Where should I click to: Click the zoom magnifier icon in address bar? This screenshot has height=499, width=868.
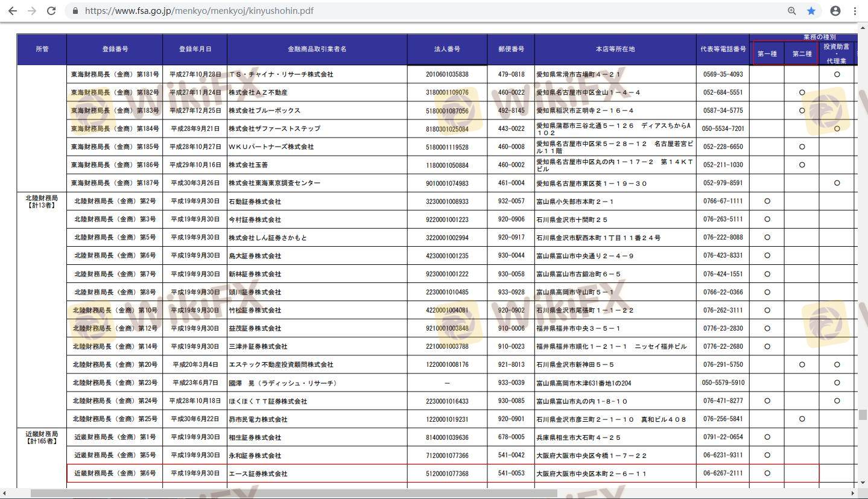[x=791, y=11]
